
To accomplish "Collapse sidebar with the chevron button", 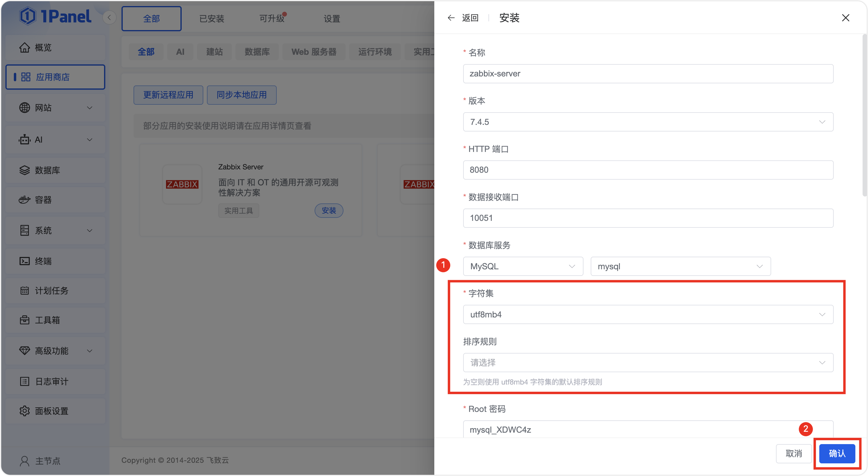I will 109,17.
